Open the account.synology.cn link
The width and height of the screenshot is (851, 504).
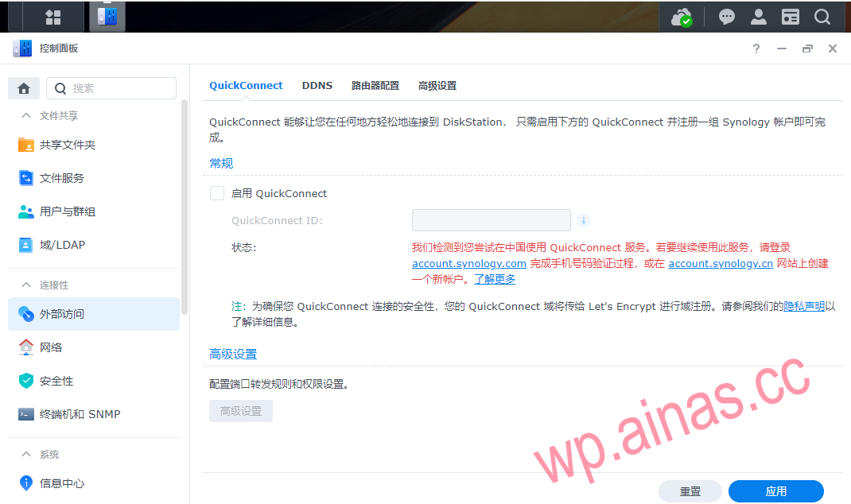[721, 264]
